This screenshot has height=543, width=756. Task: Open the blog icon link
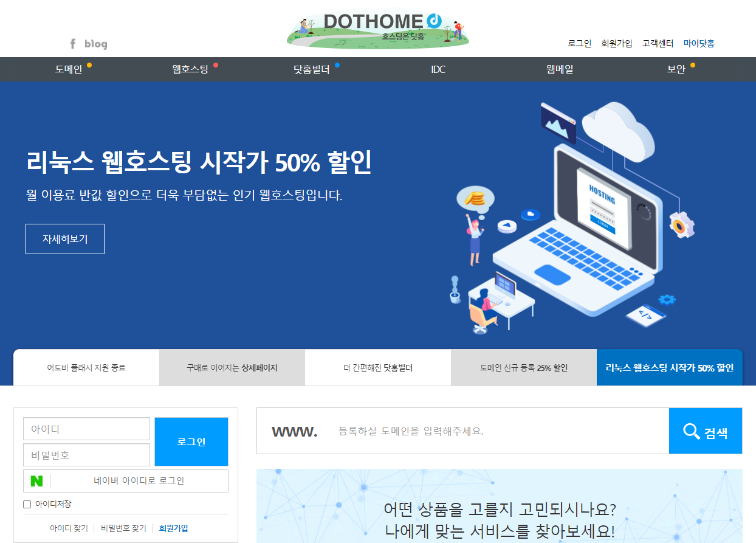[96, 44]
